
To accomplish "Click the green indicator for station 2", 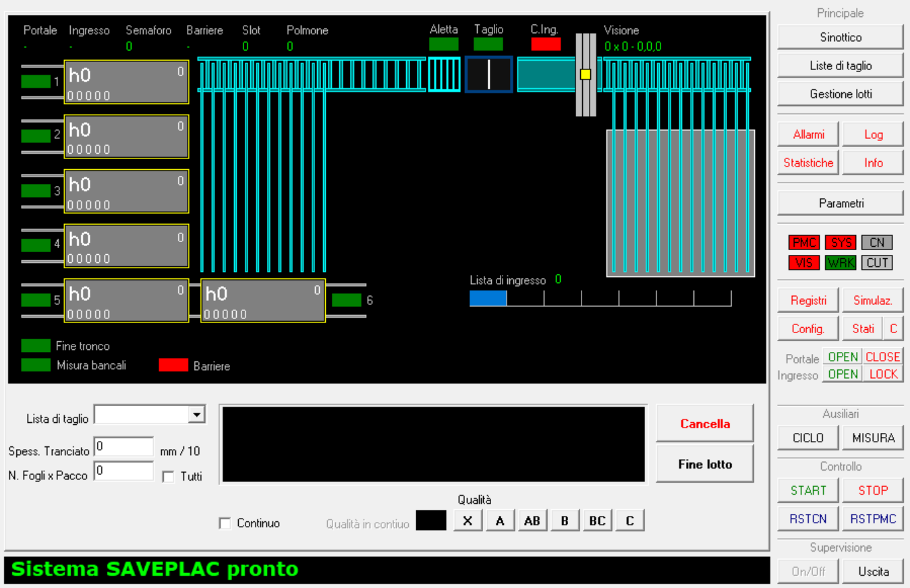I will pos(36,136).
